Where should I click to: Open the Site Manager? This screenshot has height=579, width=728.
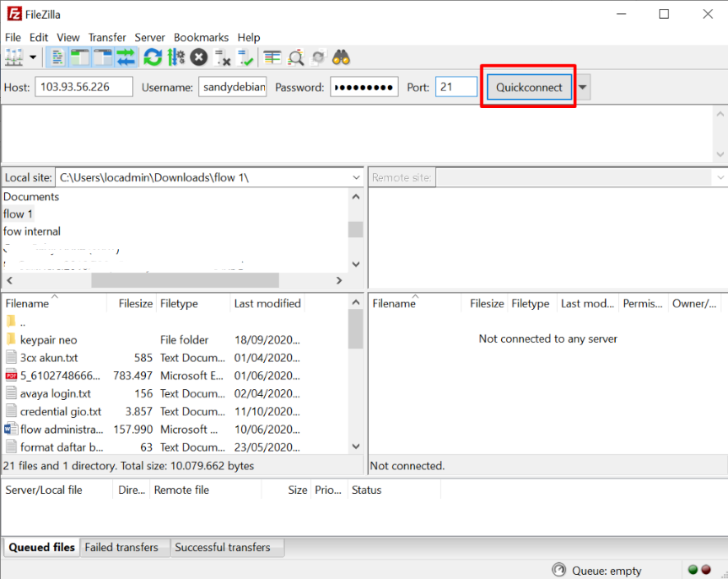(x=13, y=57)
